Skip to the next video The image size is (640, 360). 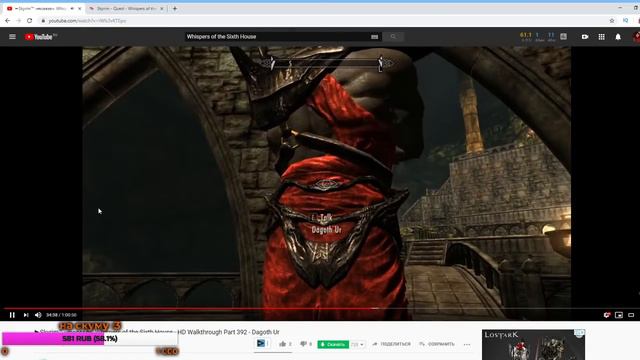tap(26, 315)
